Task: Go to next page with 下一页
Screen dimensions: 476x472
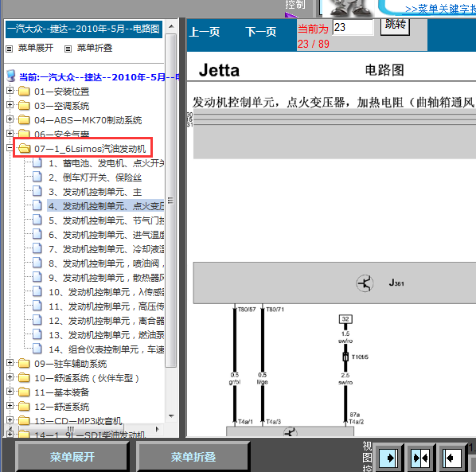Action: click(x=261, y=32)
